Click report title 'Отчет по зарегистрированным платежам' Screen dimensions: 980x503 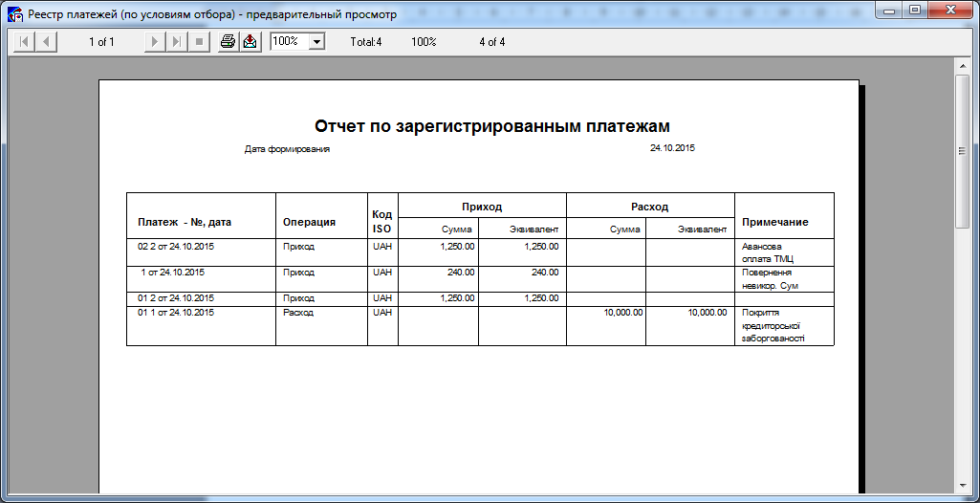pos(492,126)
